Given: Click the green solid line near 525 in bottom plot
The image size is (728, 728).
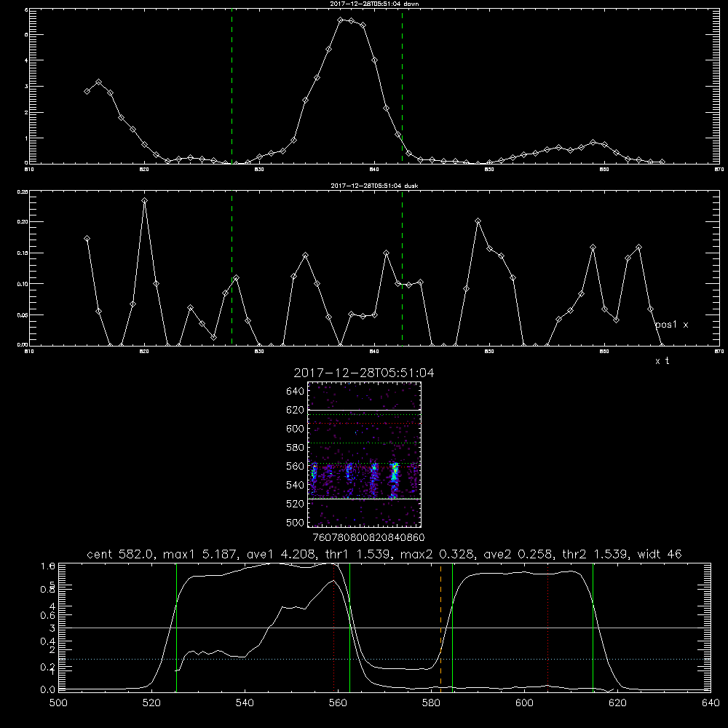Looking at the screenshot, I should tap(176, 627).
